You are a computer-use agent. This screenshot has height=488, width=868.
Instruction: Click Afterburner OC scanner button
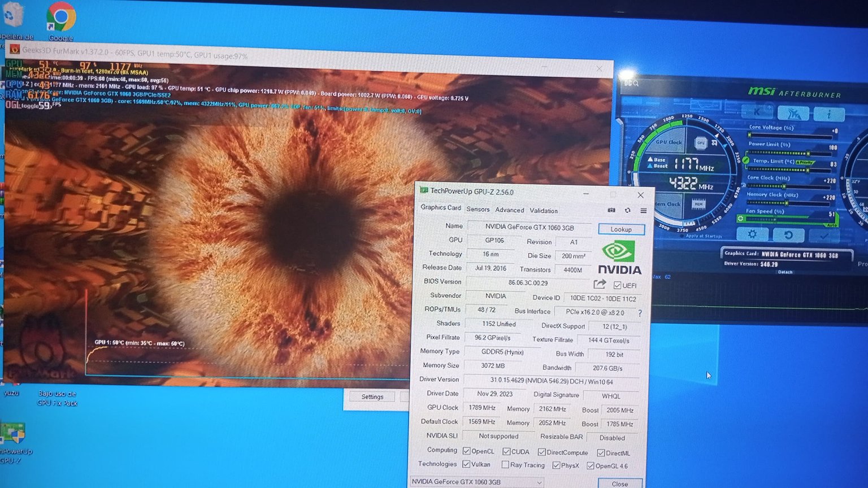pos(793,113)
